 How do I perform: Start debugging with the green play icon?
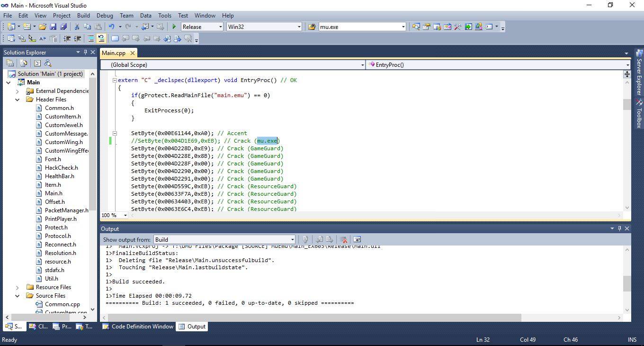174,27
